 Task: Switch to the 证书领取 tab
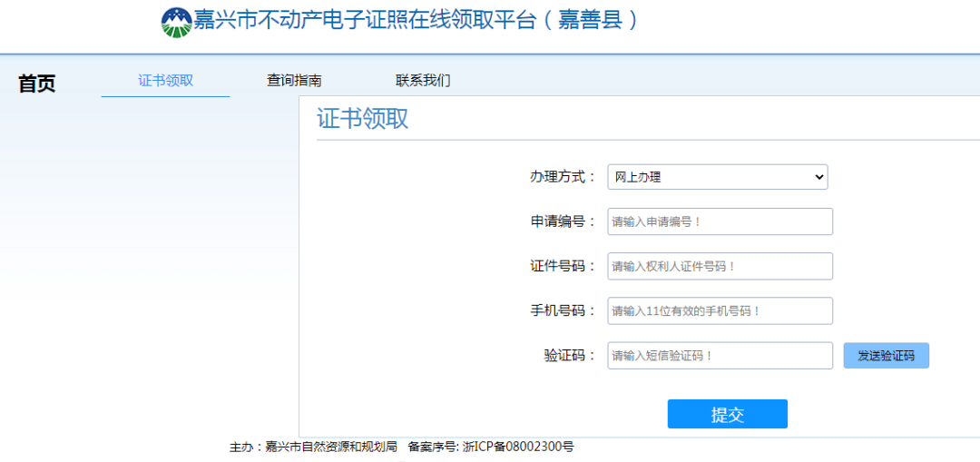pos(165,80)
